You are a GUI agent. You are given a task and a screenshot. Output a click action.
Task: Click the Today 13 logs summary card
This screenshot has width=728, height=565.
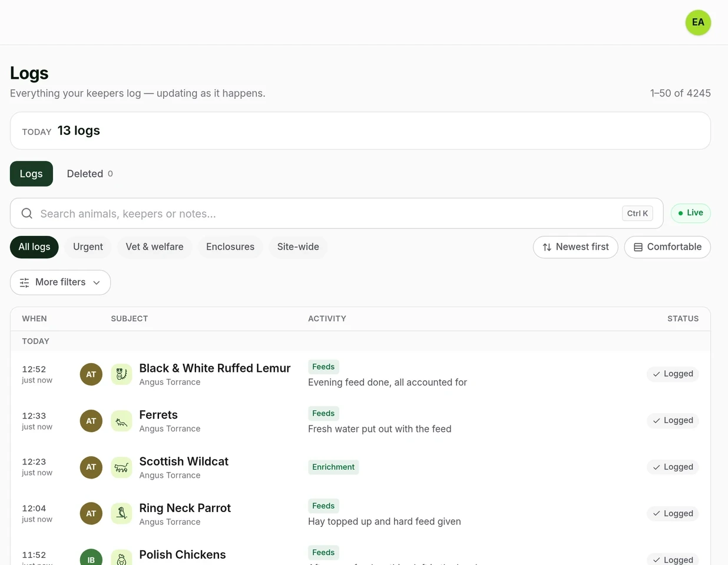[x=360, y=131]
